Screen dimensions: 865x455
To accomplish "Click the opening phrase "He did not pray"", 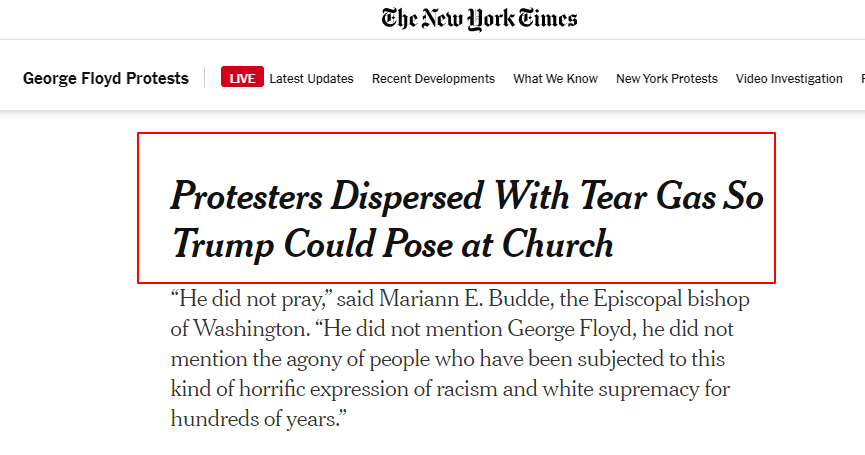I will [x=250, y=299].
